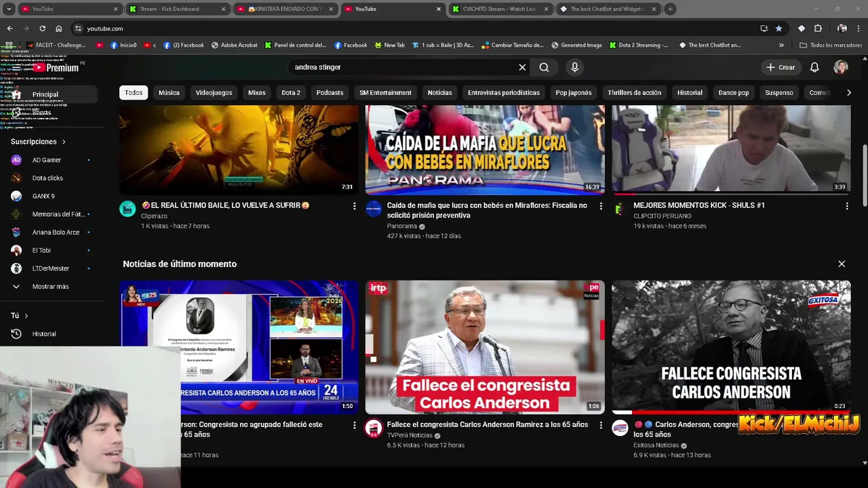Open Cliperazo channel avatar

[127, 209]
